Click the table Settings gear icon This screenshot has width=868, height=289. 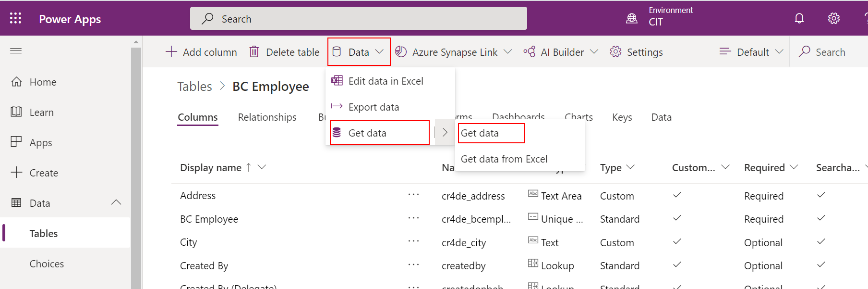(x=615, y=51)
